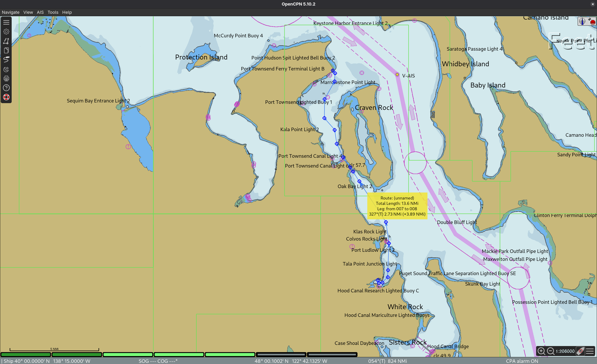Drop a Man Overboard marker with the lifebuoy icon
Screen dimensions: 597x364
(x=6, y=97)
